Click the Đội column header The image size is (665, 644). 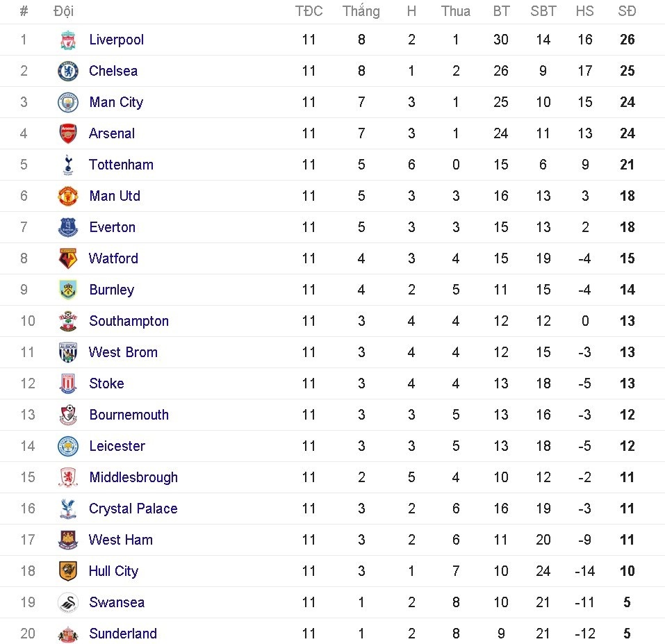click(x=63, y=11)
